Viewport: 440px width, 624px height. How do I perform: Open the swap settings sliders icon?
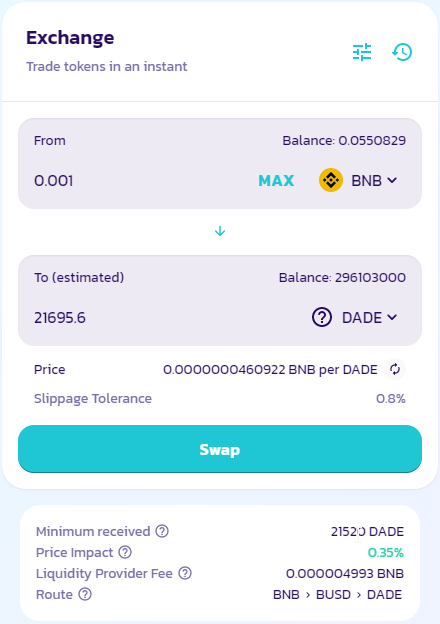pos(362,52)
